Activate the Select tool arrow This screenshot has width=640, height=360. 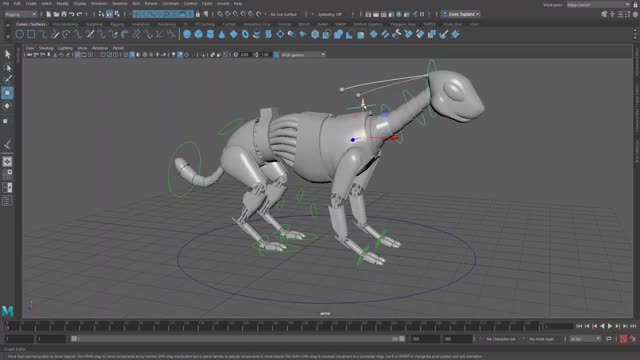[x=7, y=54]
